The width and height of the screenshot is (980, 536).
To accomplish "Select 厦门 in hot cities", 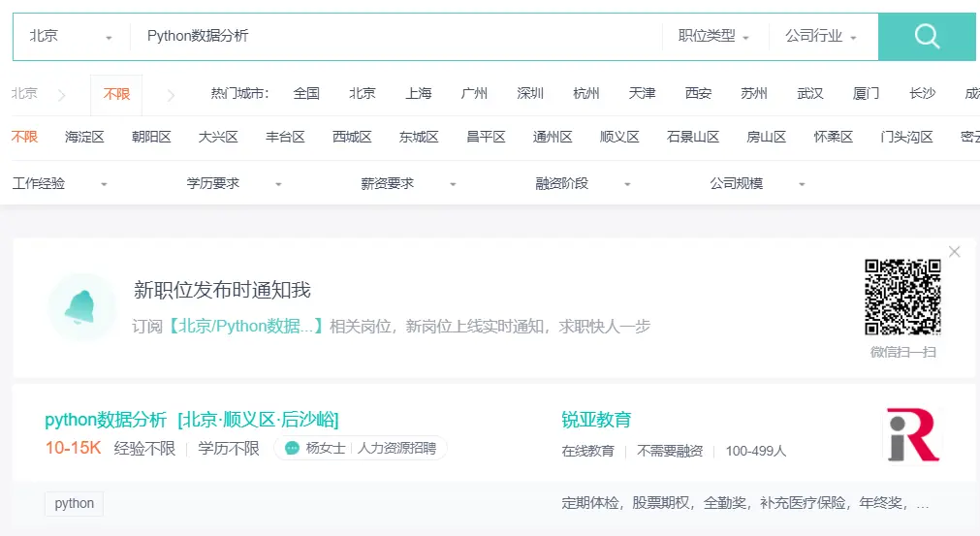I will tap(866, 94).
